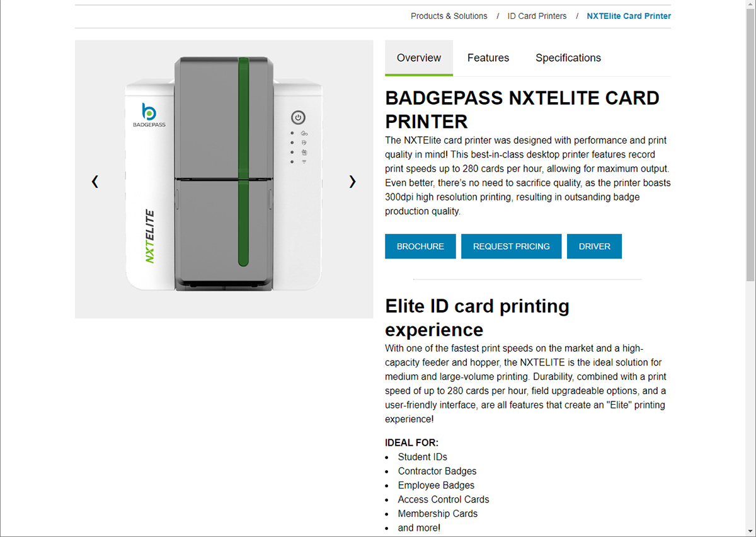The height and width of the screenshot is (537, 756).
Task: Switch to the Overview tab
Action: [418, 58]
